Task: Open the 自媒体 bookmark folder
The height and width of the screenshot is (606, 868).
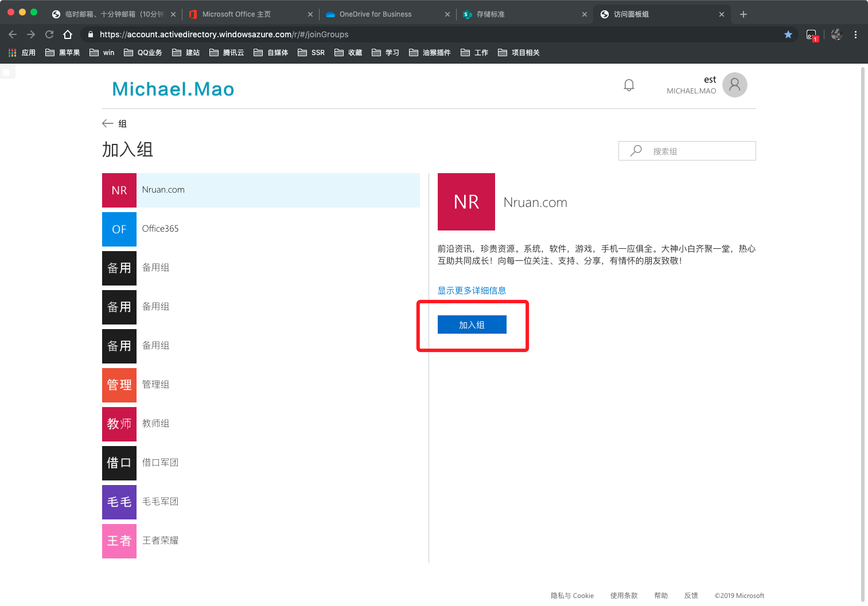Action: (x=271, y=53)
